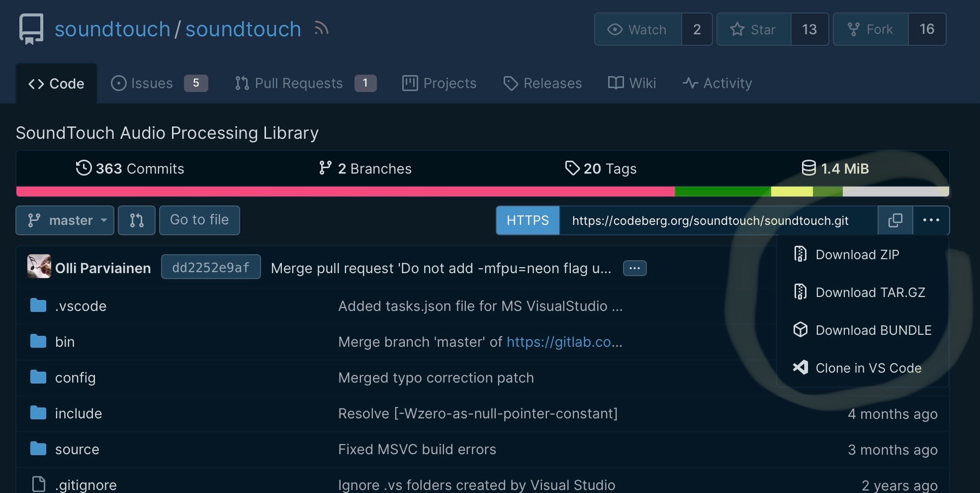
Task: Open the include folder
Action: point(79,413)
